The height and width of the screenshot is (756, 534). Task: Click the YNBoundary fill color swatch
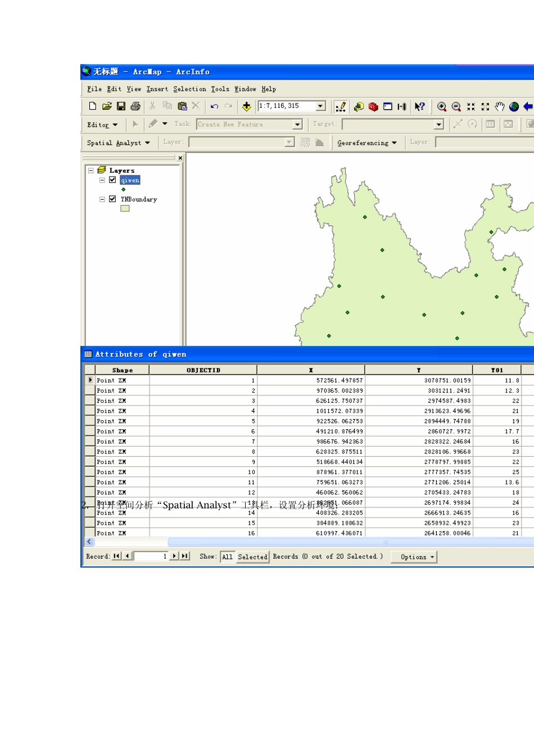[125, 209]
